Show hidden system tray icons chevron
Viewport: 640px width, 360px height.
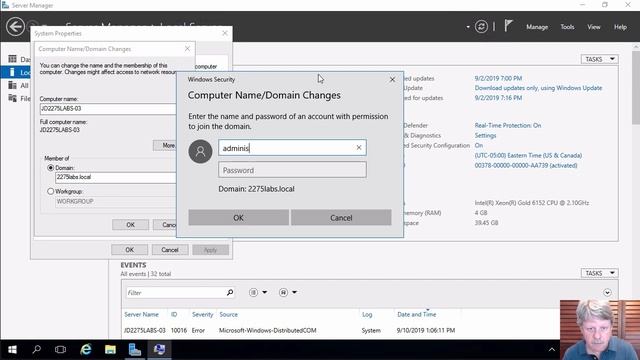[552, 350]
